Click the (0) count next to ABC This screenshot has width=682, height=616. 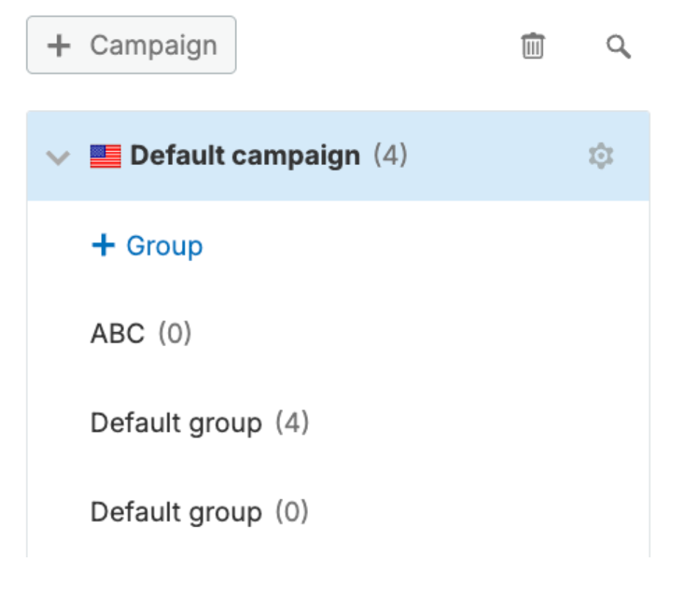pos(175,334)
